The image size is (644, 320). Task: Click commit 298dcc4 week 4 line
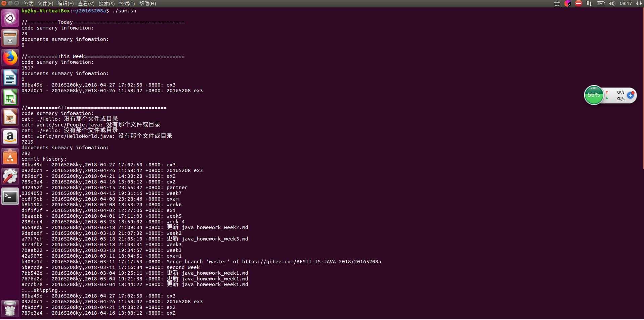pos(103,222)
